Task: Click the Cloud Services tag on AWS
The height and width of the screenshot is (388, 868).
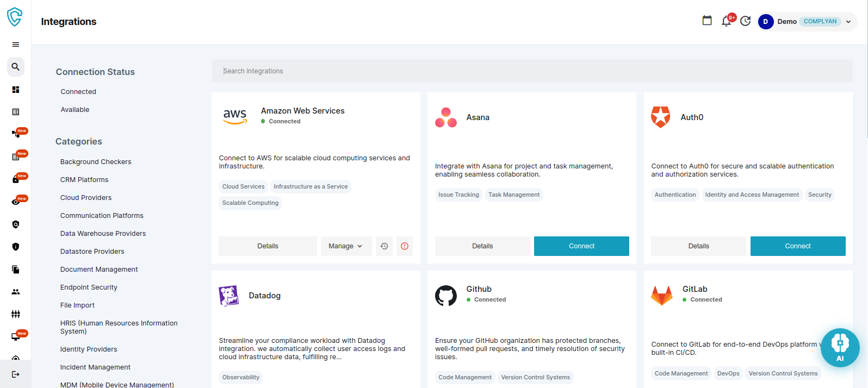Action: pyautogui.click(x=243, y=187)
